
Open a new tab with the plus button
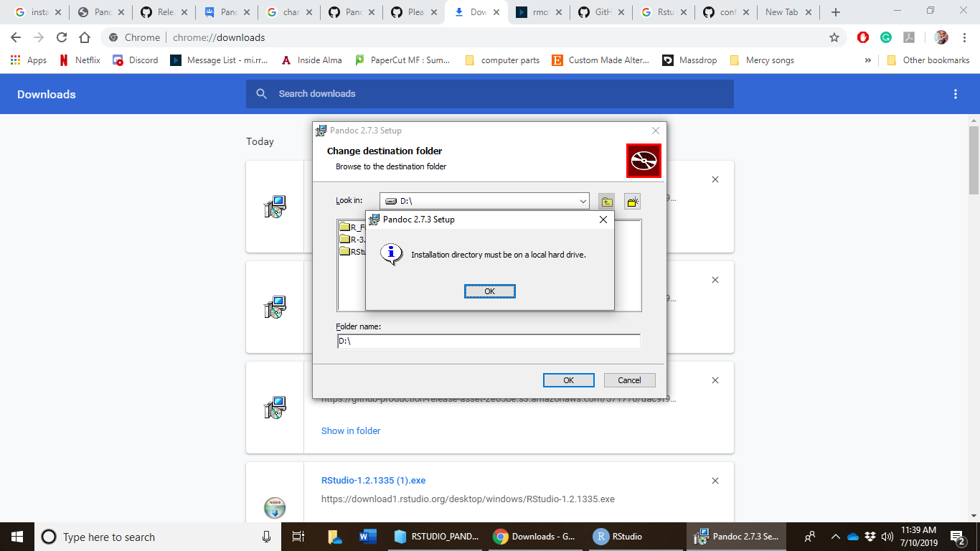835,12
